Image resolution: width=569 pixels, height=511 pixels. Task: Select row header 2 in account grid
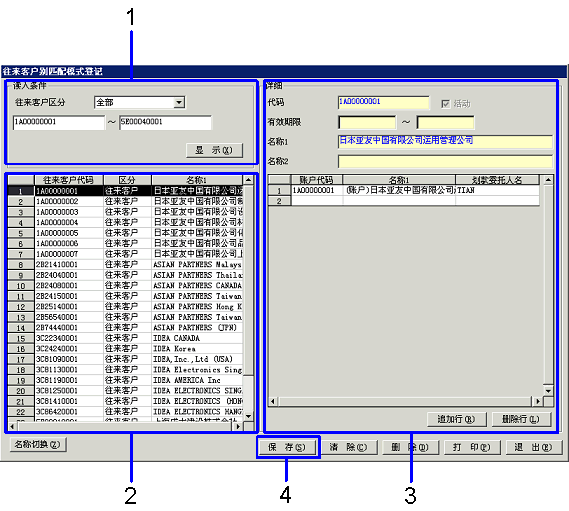click(279, 201)
